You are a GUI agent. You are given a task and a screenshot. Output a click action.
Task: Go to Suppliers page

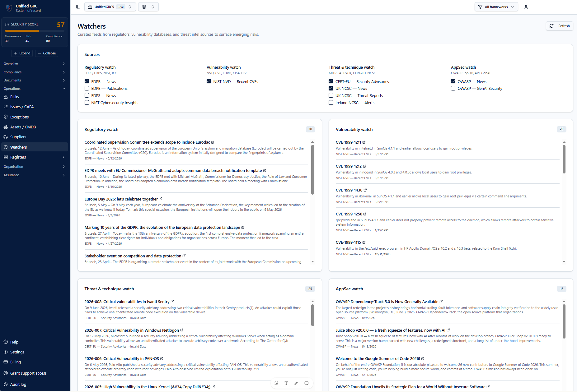pyautogui.click(x=34, y=137)
